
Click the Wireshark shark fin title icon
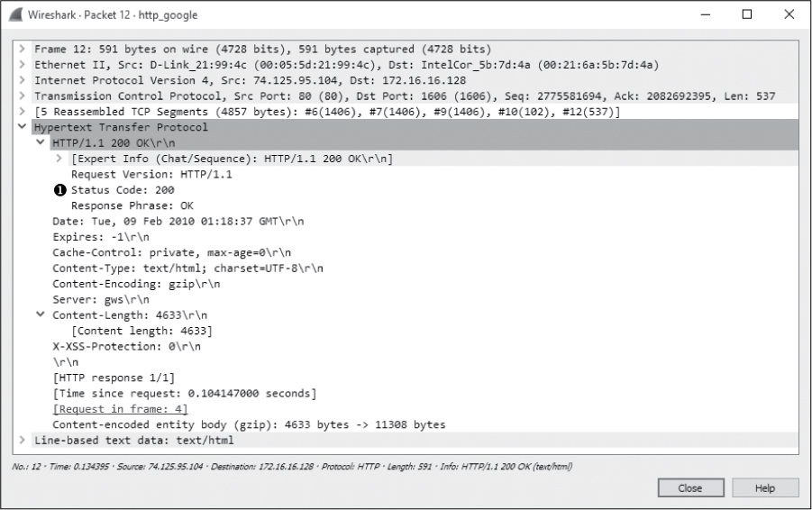(x=14, y=14)
